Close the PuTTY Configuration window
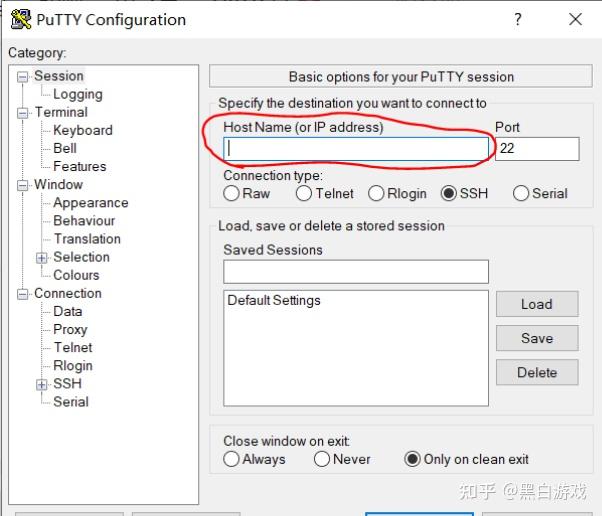 tap(575, 19)
